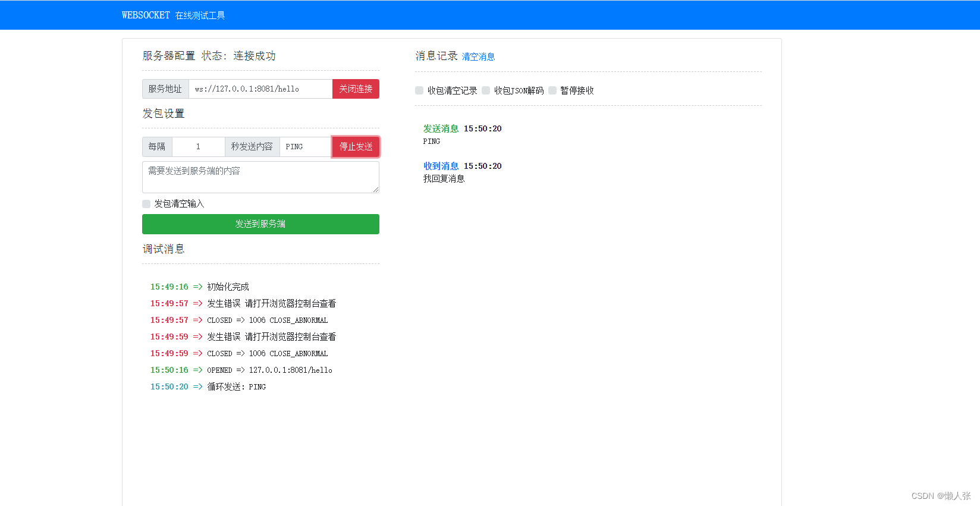Select the 服务地址 label
This screenshot has height=506, width=980.
point(165,89)
